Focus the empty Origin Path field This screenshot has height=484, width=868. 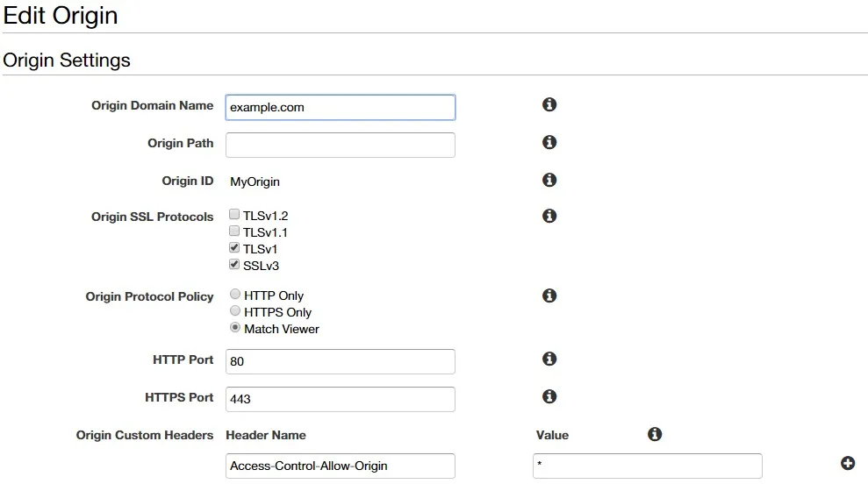[340, 145]
